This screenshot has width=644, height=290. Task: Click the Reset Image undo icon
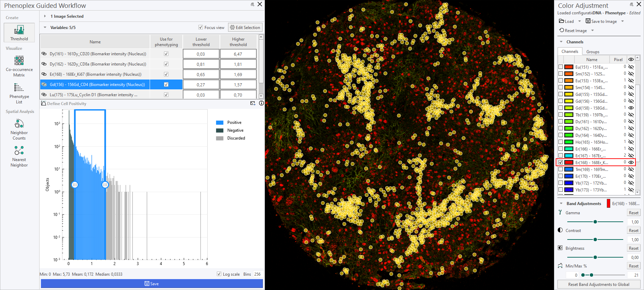click(x=561, y=30)
